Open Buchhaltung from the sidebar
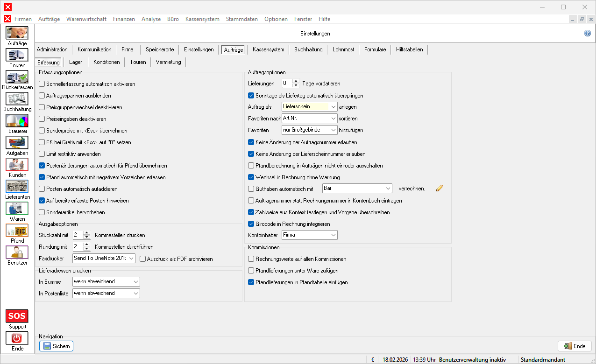The height and width of the screenshot is (364, 596). [17, 99]
